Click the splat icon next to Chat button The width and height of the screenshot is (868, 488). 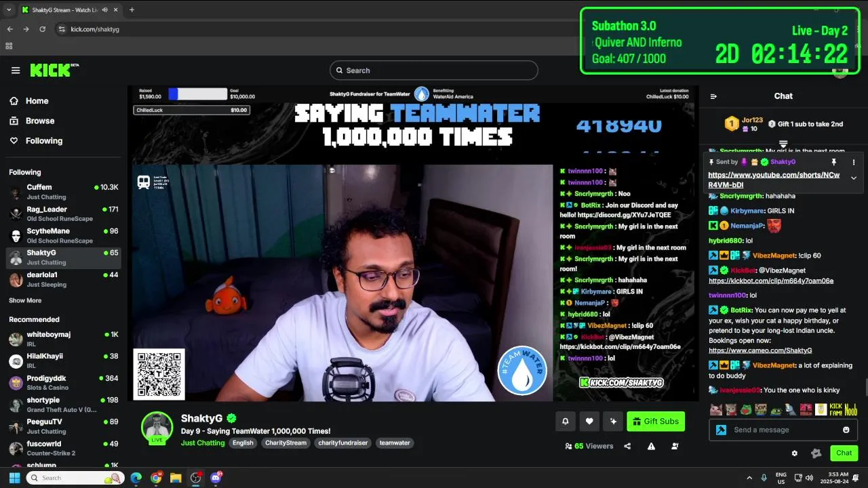[816, 453]
